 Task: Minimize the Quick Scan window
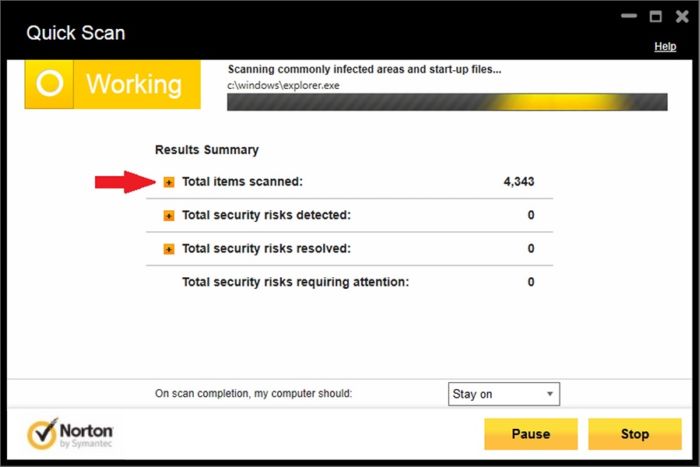tap(629, 16)
